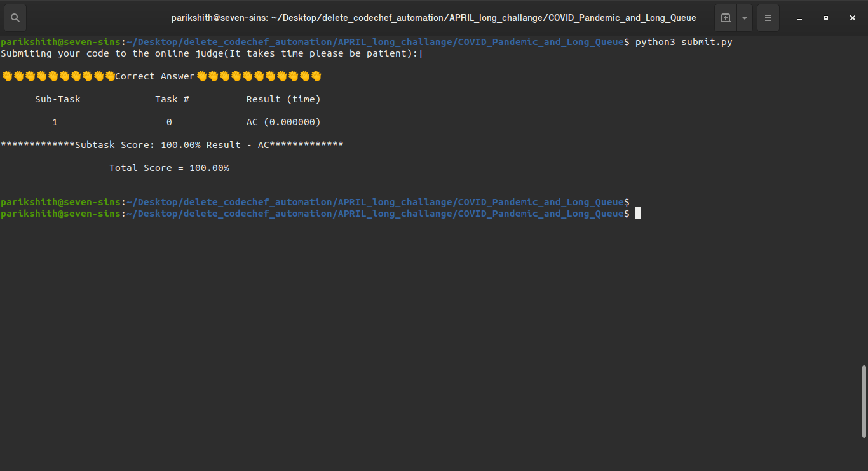868x471 pixels.
Task: Open a new terminal tab icon
Action: click(x=726, y=18)
